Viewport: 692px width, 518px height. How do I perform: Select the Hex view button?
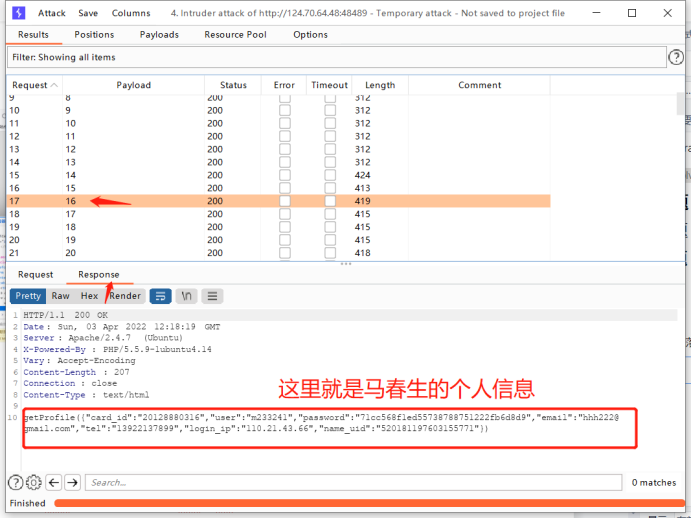coord(89,296)
